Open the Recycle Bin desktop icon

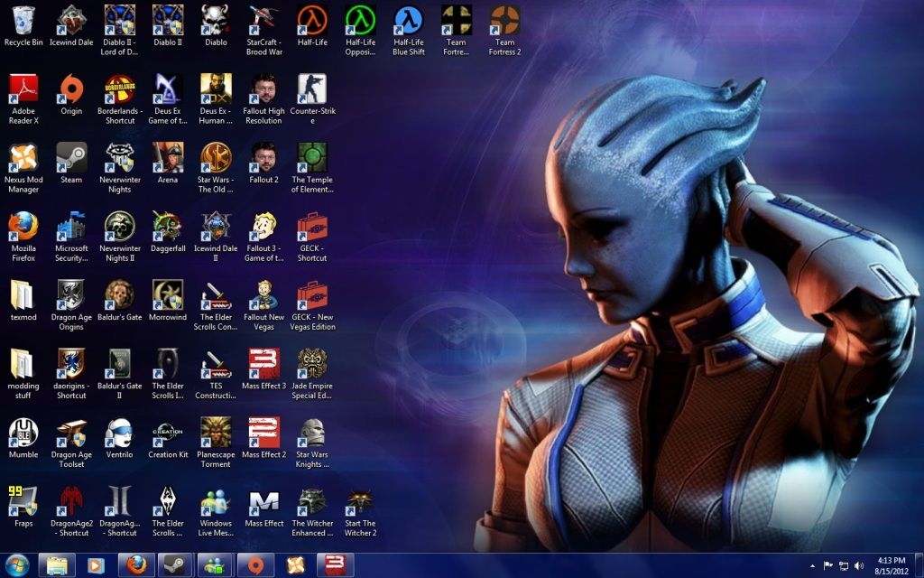click(x=23, y=20)
